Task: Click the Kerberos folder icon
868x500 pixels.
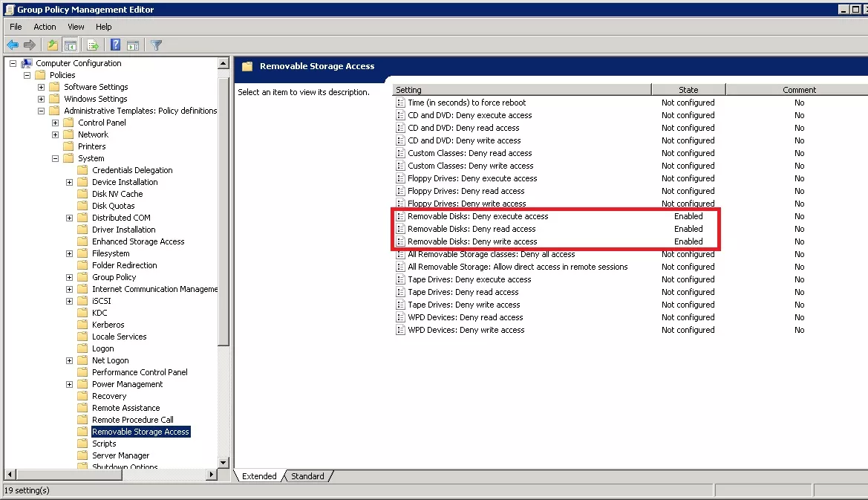Action: pos(82,325)
